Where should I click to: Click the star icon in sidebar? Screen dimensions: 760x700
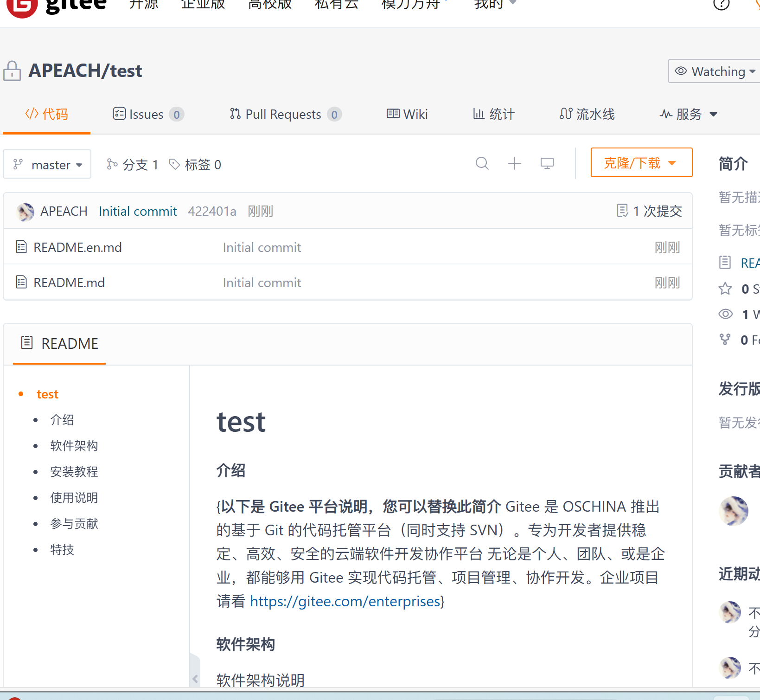[725, 289]
